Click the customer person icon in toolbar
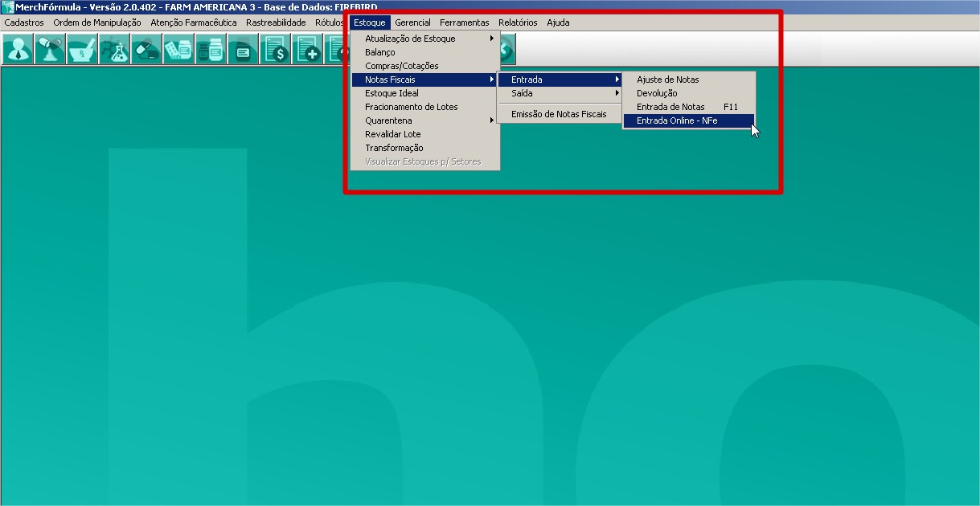 (17, 51)
